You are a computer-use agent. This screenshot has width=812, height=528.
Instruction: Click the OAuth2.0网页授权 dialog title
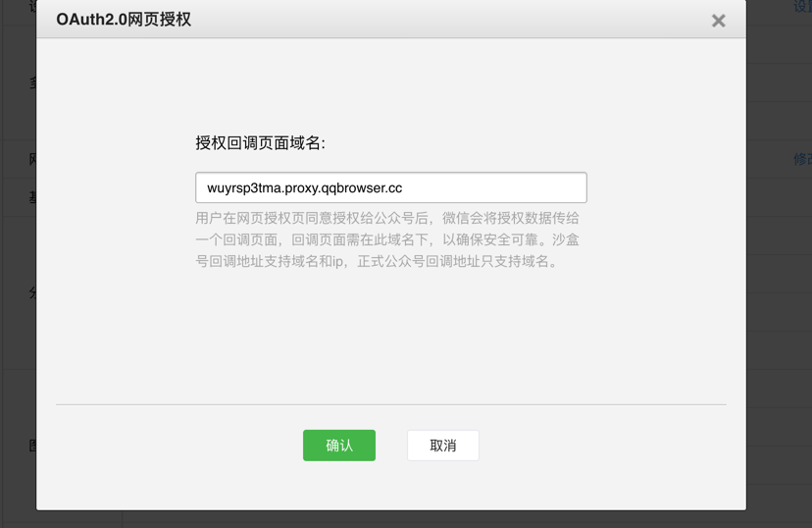pos(124,20)
